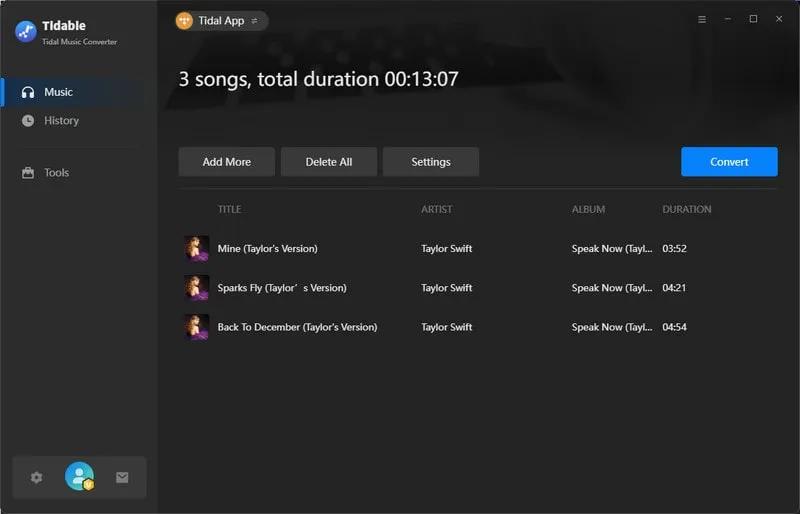This screenshot has width=800, height=514.
Task: Click the '3 songs, total duration' heading
Action: 318,79
